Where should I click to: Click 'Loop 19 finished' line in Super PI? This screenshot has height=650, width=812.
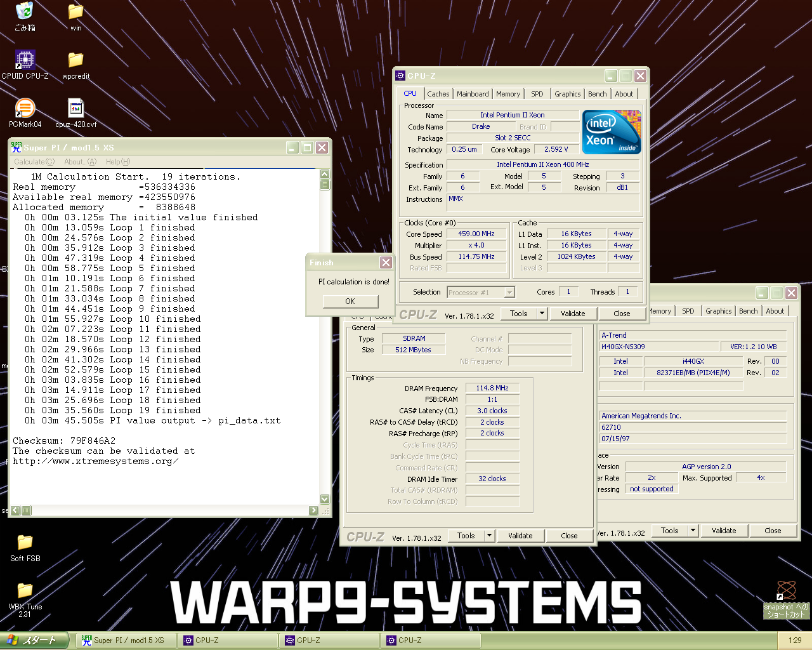(x=113, y=410)
